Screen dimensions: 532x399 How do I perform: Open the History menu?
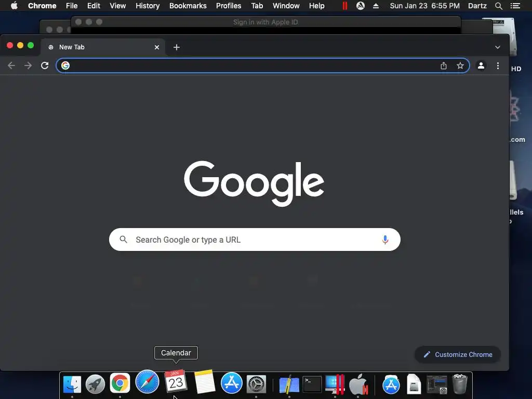(148, 6)
